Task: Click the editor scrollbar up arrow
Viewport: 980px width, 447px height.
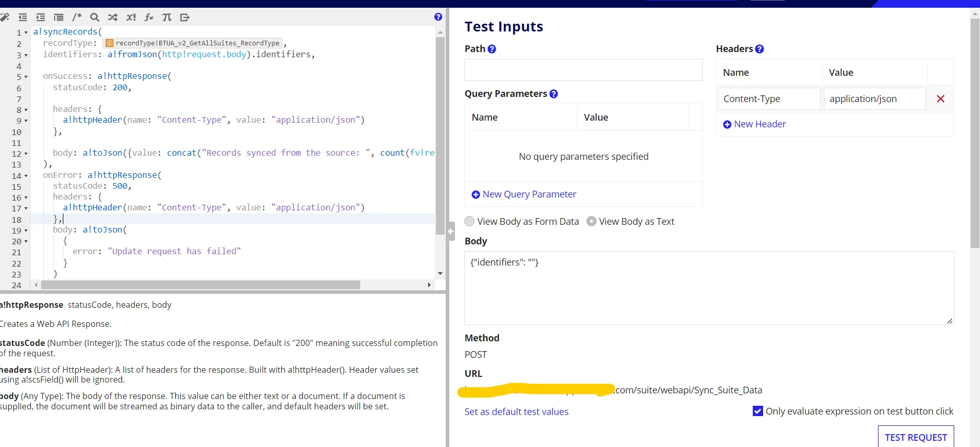Action: point(440,32)
